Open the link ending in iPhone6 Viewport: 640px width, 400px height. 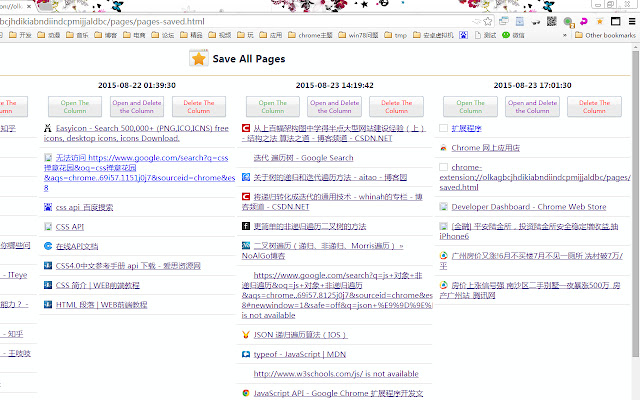[x=529, y=231]
